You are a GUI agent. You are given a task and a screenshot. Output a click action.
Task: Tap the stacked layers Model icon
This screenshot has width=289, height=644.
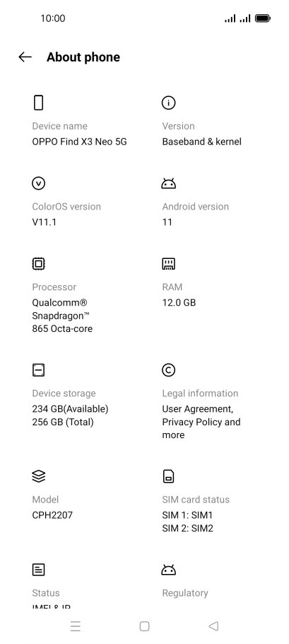(x=39, y=476)
